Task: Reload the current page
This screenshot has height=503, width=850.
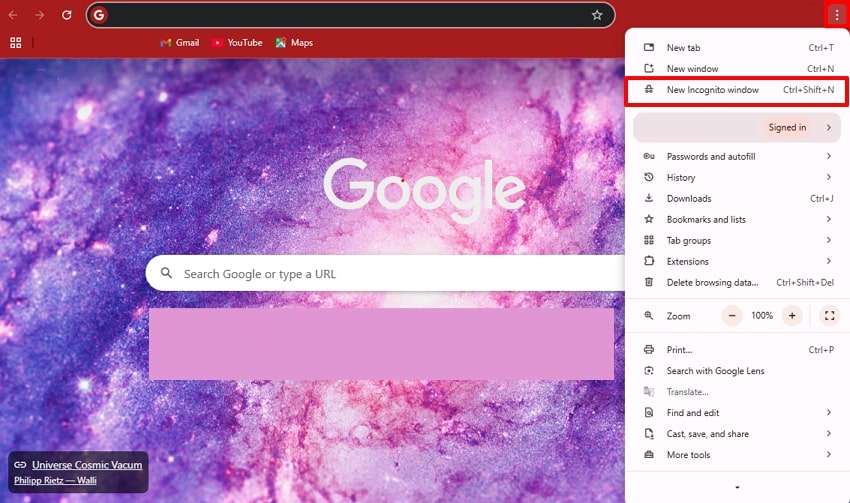Action: pyautogui.click(x=67, y=15)
